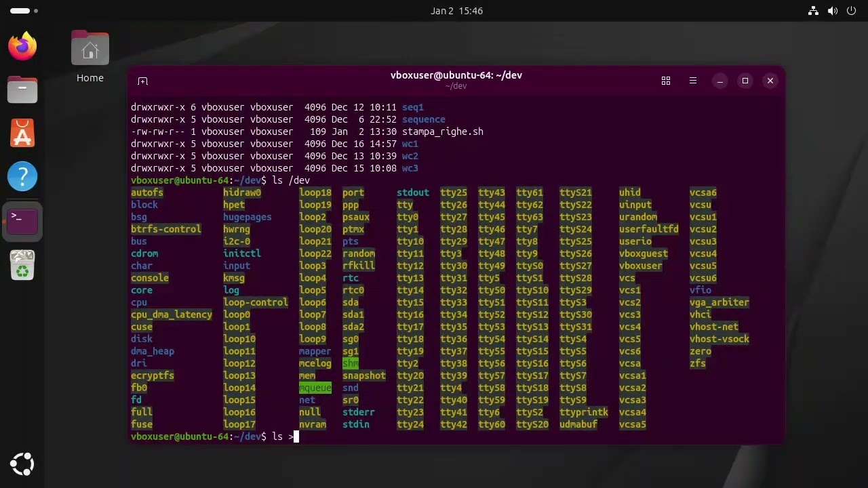This screenshot has height=488, width=868.
Task: Click the udmabuf entry
Action: click(578, 424)
